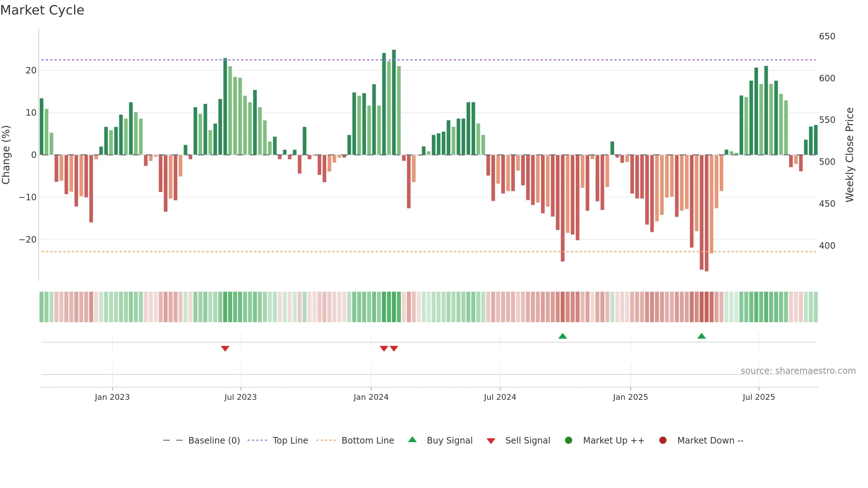
Task: Click the 500 price axis label
Action: (827, 162)
